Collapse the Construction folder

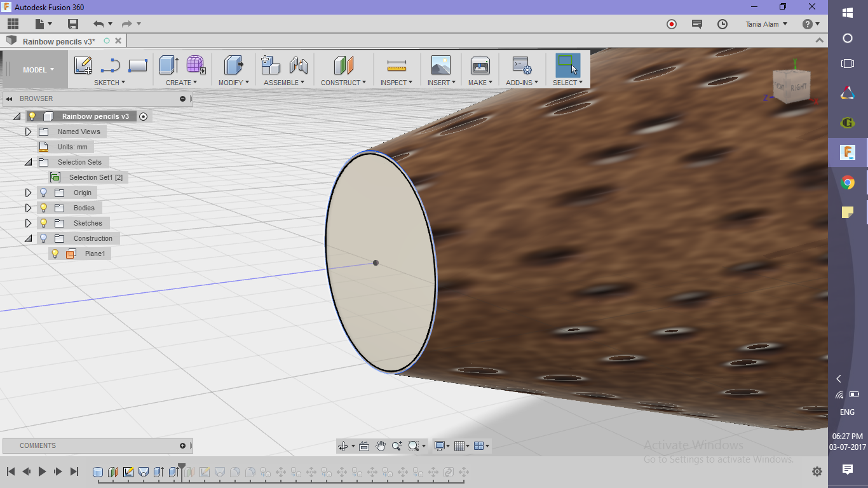[x=28, y=238]
